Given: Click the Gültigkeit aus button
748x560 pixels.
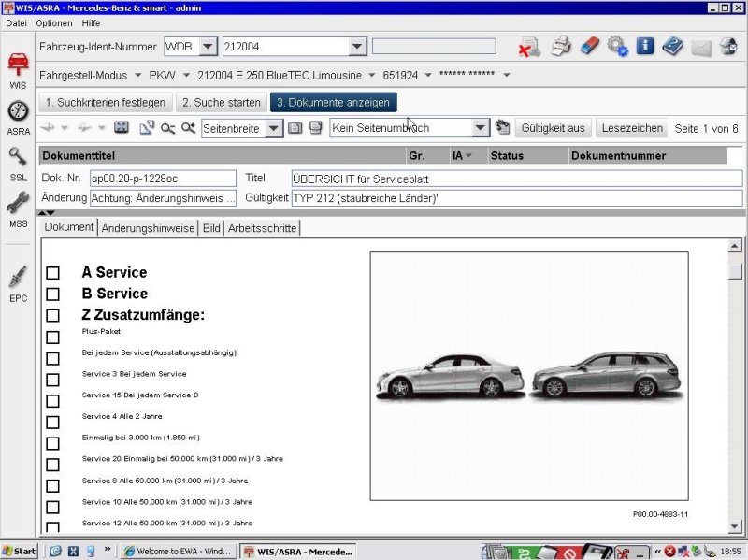Looking at the screenshot, I should [x=553, y=128].
